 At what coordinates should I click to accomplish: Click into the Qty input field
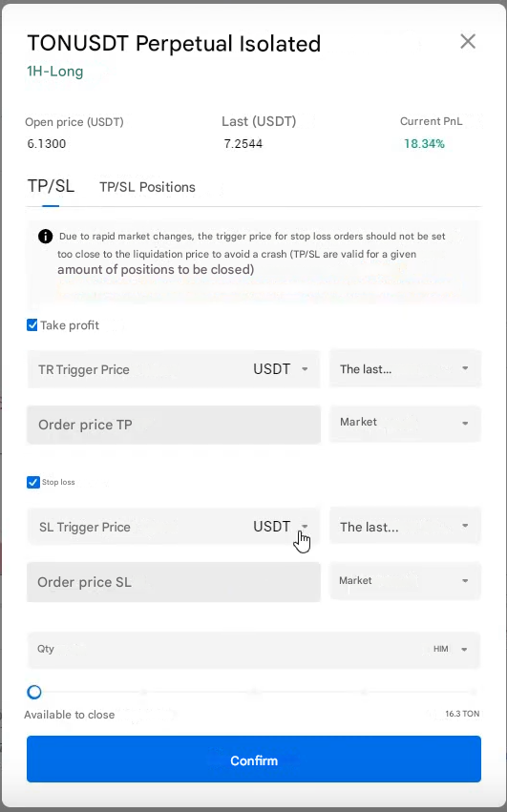coord(228,650)
